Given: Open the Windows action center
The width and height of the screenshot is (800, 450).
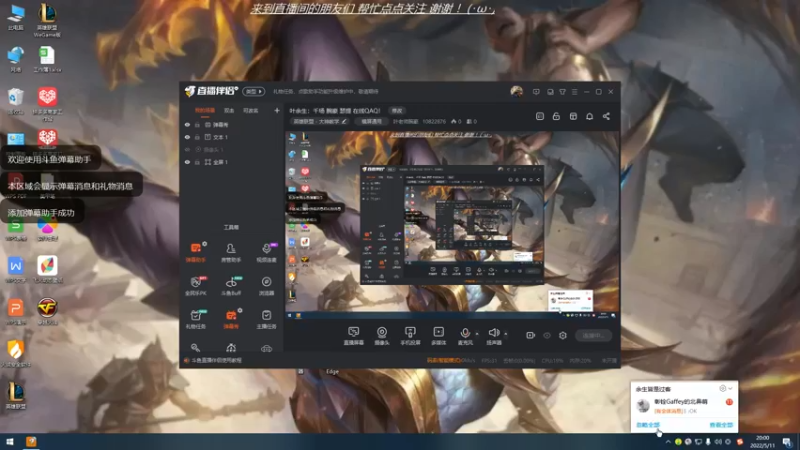Looking at the screenshot, I should tap(788, 441).
